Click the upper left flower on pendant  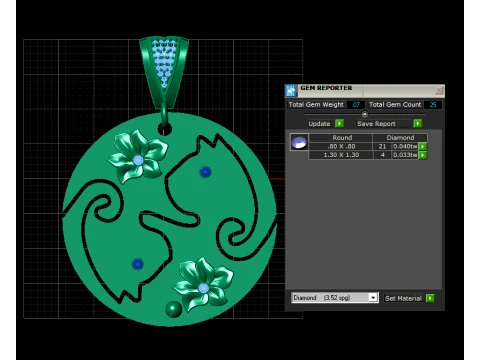(x=137, y=157)
